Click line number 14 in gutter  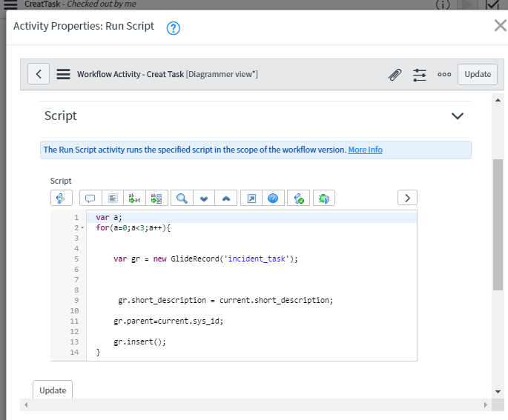click(x=74, y=353)
